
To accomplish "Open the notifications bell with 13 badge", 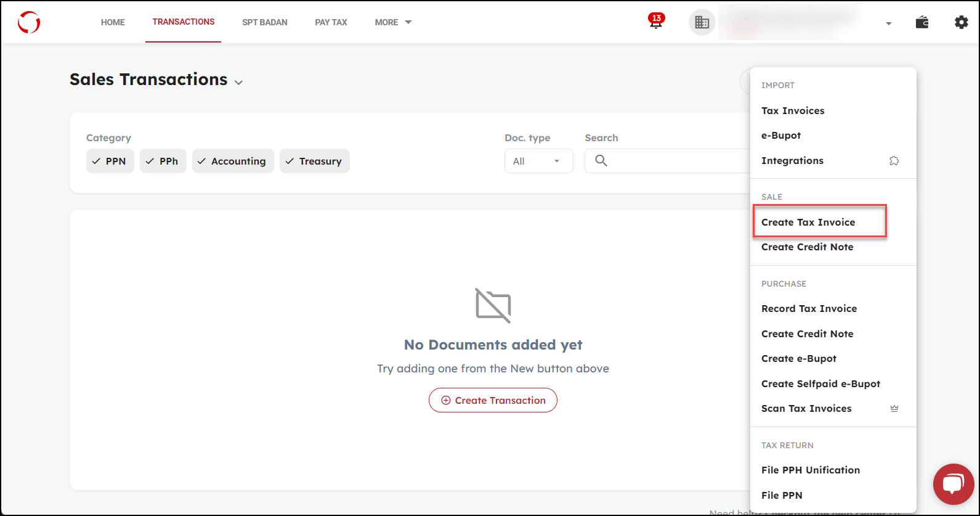I will click(x=656, y=22).
